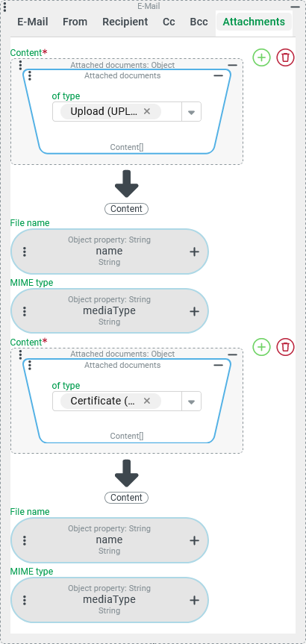306x644 pixels.
Task: Remove the Certificate type chip
Action: tap(147, 401)
